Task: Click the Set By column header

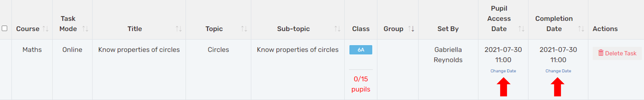Action: 448,29
